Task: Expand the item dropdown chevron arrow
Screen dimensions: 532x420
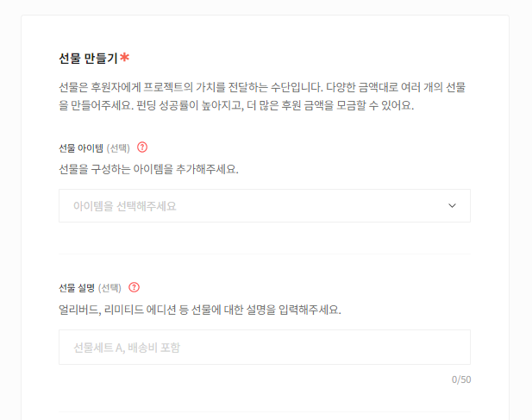Action: coord(453,206)
